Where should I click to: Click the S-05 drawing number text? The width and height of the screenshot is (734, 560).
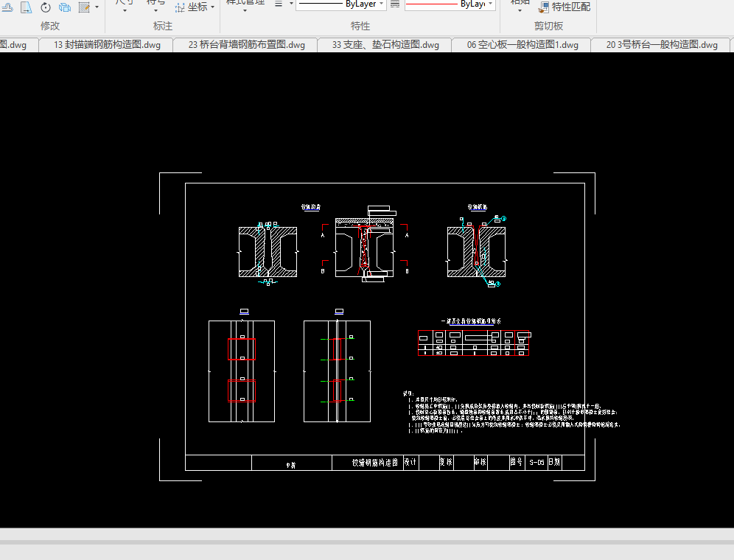[536, 463]
